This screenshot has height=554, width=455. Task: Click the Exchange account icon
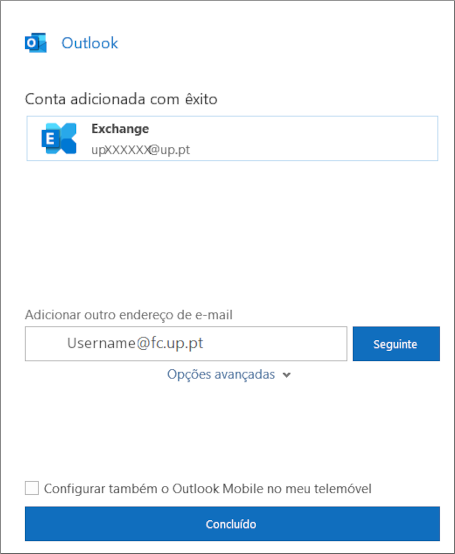pos(59,138)
